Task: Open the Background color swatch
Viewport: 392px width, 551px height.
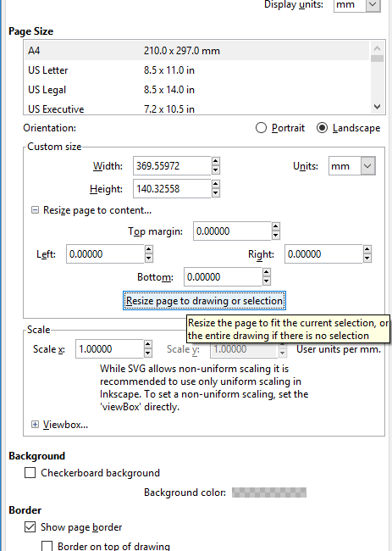Action: click(x=269, y=493)
